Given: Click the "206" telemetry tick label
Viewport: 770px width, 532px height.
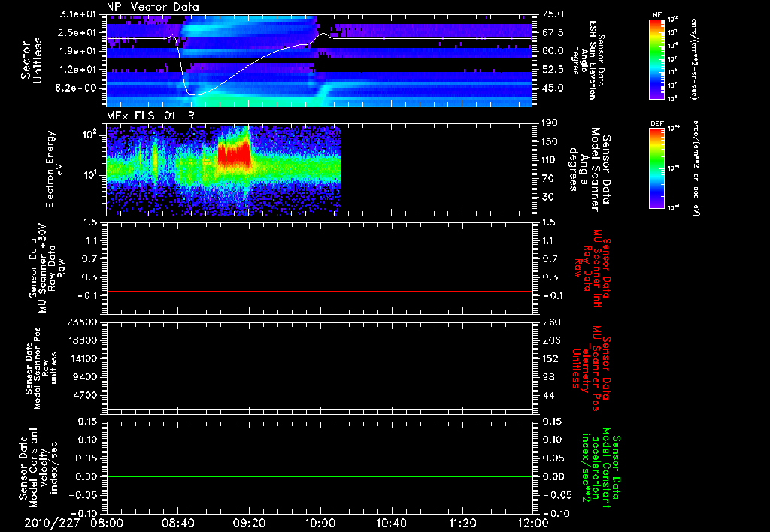Looking at the screenshot, I should click(x=550, y=340).
